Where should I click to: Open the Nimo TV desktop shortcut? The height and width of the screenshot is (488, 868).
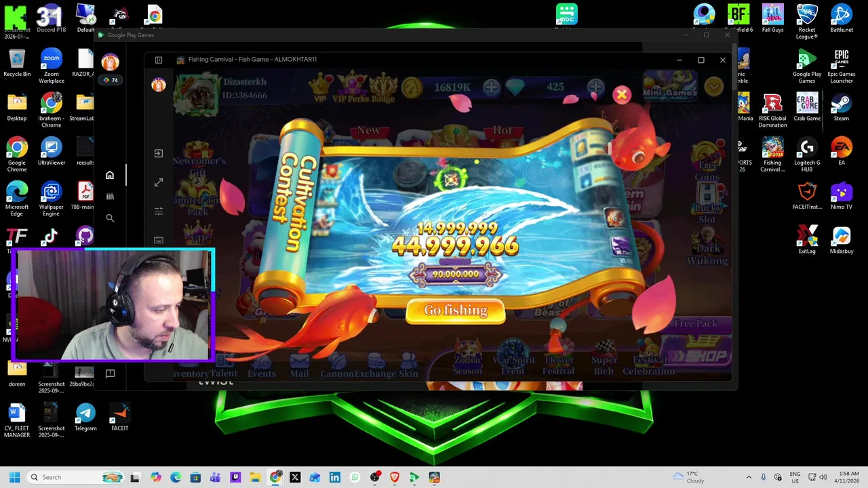coord(842,197)
